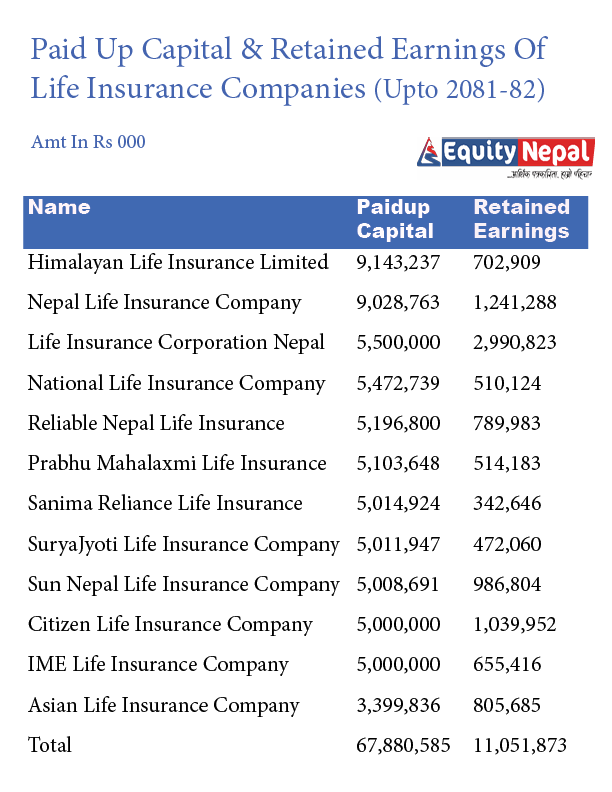
Task: Click the Retained Earnings column header
Action: pyautogui.click(x=521, y=219)
